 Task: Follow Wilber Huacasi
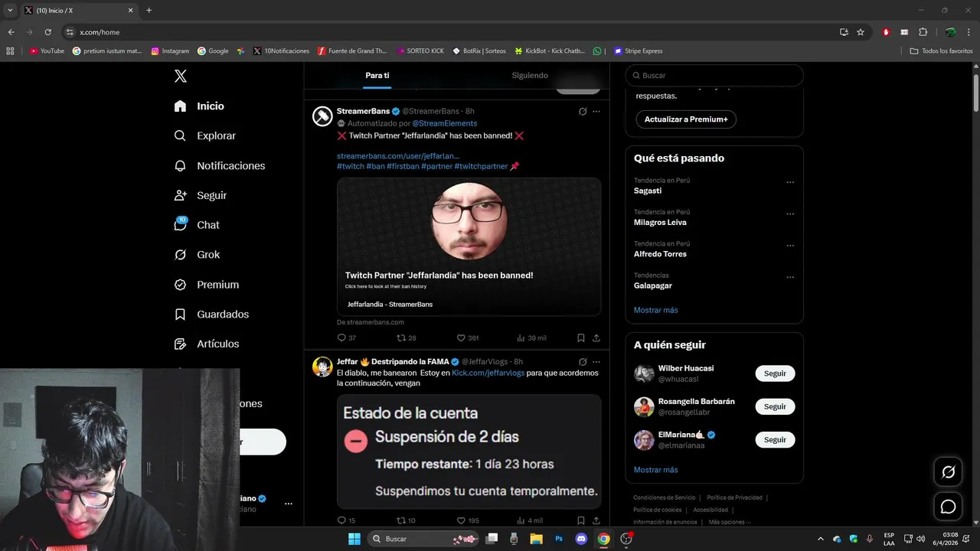tap(775, 373)
